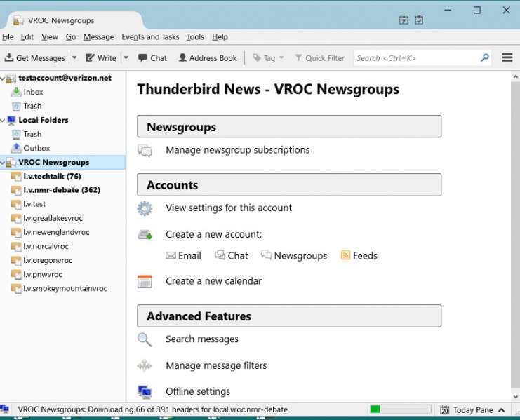Open the hamburger application menu
Image resolution: width=520 pixels, height=420 pixels.
pyautogui.click(x=507, y=57)
